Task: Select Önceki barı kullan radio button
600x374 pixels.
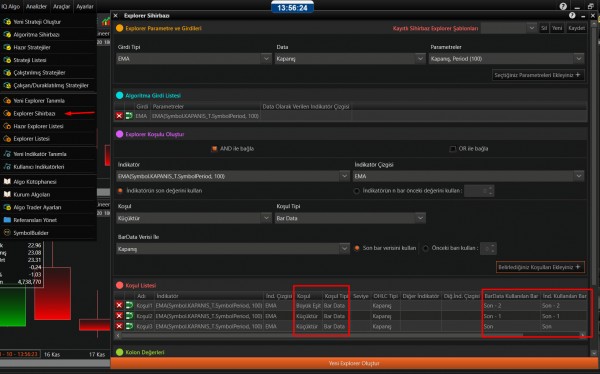Action: [x=426, y=248]
